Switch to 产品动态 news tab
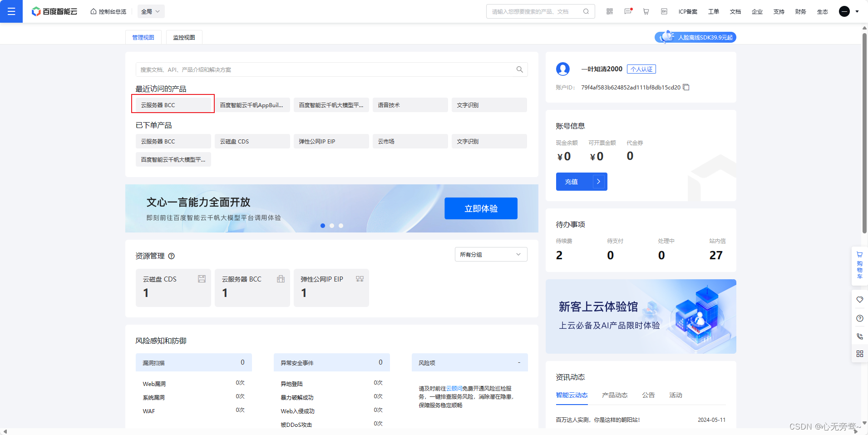This screenshot has height=435, width=868. [615, 395]
